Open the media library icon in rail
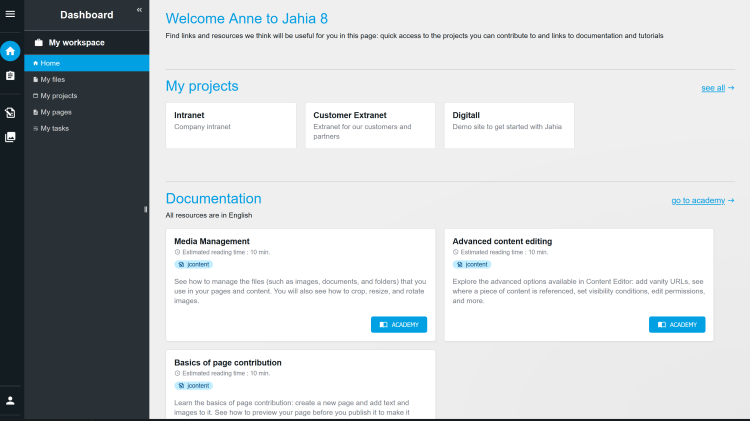This screenshot has width=750, height=421. coord(10,137)
